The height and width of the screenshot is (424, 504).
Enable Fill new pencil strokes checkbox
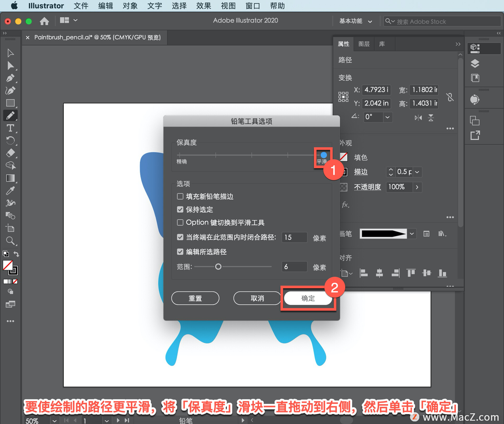180,196
